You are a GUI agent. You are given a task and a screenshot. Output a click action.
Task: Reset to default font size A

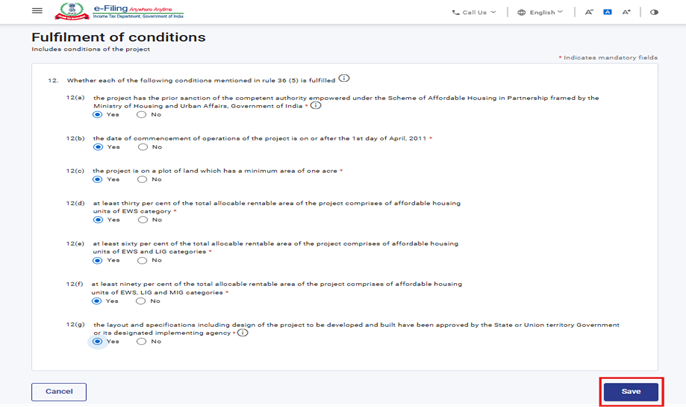(x=608, y=12)
